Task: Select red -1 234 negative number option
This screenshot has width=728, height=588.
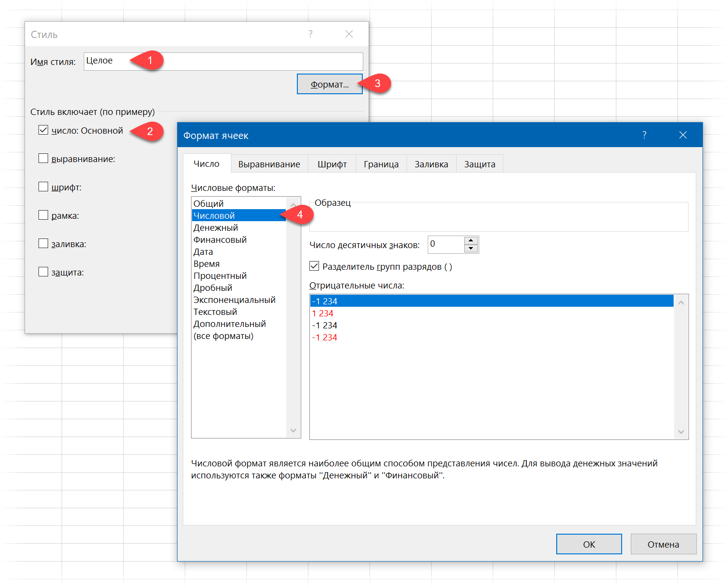Action: pos(492,337)
